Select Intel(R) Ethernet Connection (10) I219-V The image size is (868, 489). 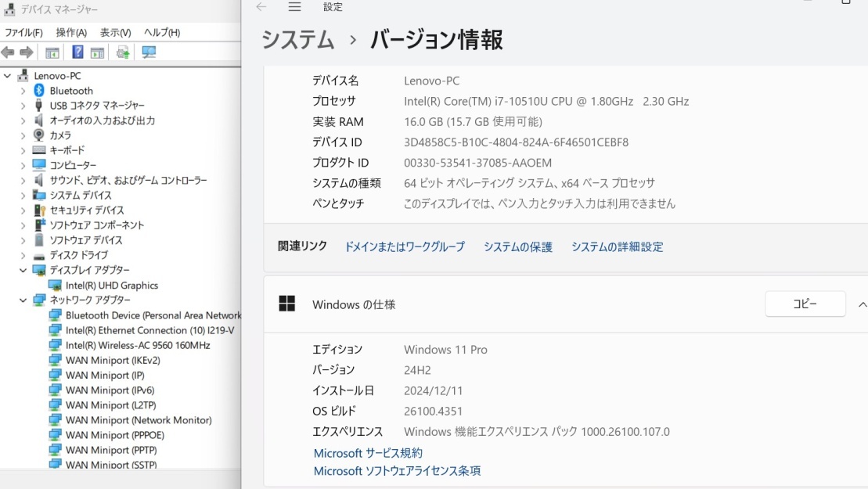[150, 330]
